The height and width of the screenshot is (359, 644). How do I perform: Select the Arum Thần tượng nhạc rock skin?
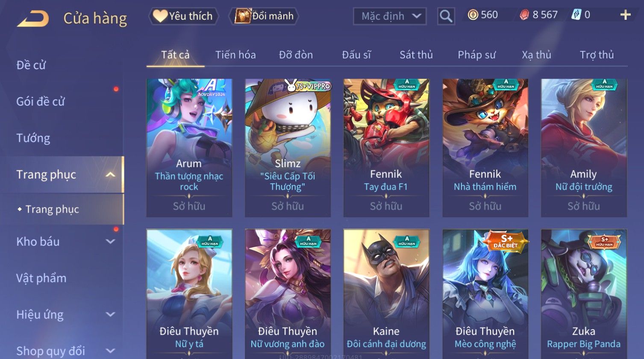click(x=189, y=148)
